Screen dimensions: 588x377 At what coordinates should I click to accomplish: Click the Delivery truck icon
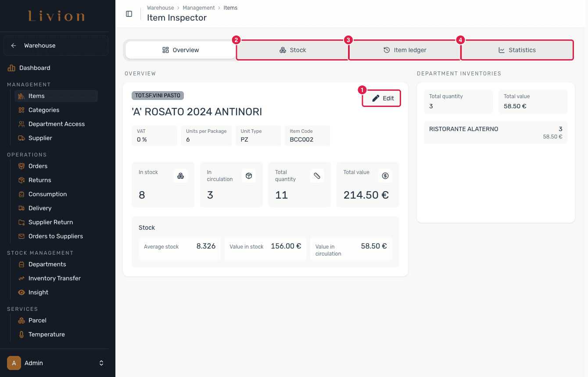click(22, 208)
